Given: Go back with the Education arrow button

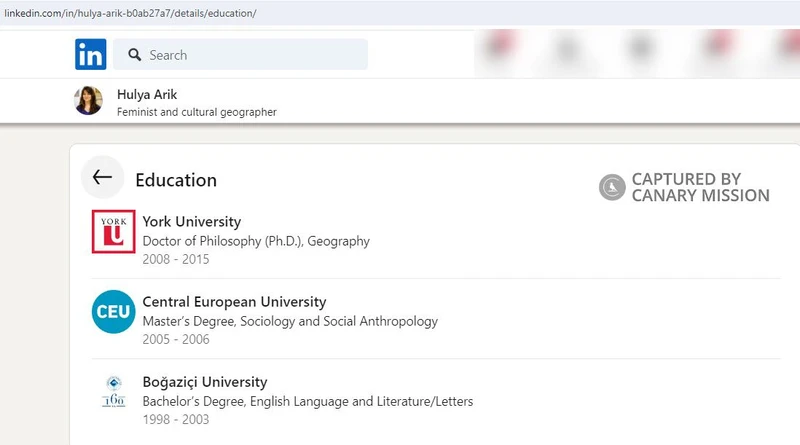Looking at the screenshot, I should (x=103, y=177).
